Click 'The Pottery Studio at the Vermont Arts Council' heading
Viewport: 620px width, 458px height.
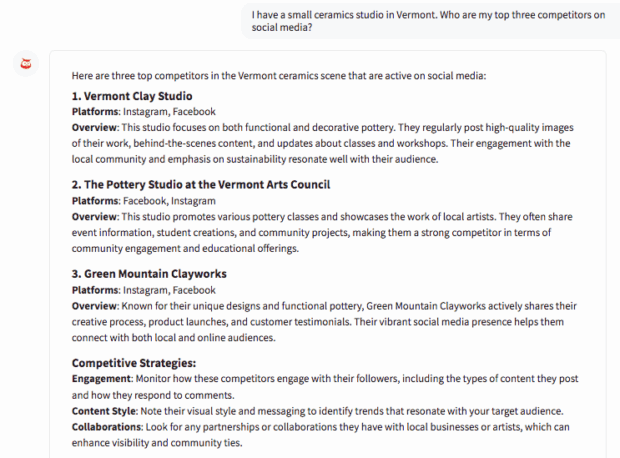(200, 185)
